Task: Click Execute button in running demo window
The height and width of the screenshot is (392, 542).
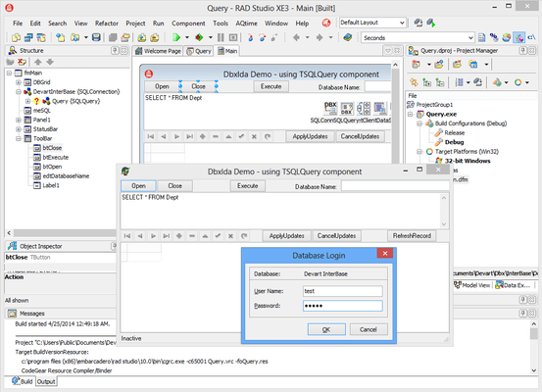Action: [248, 186]
